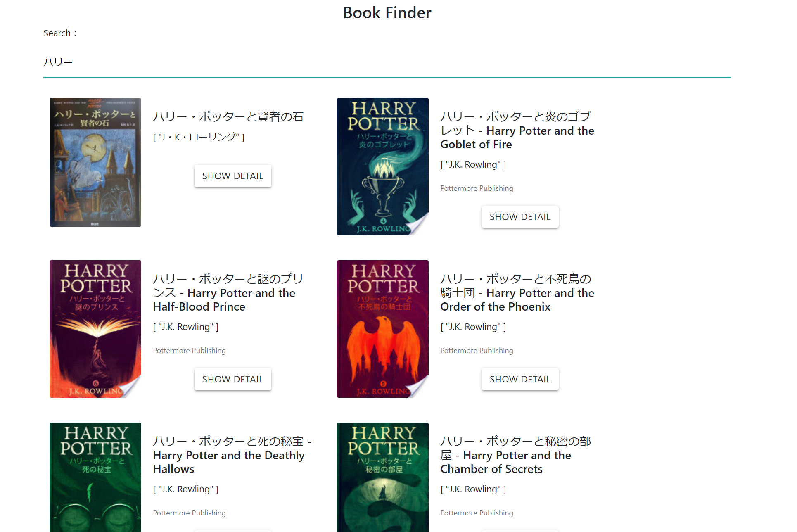Show detail for ハリー・ポッターと賢者の石
The image size is (797, 532).
click(233, 176)
